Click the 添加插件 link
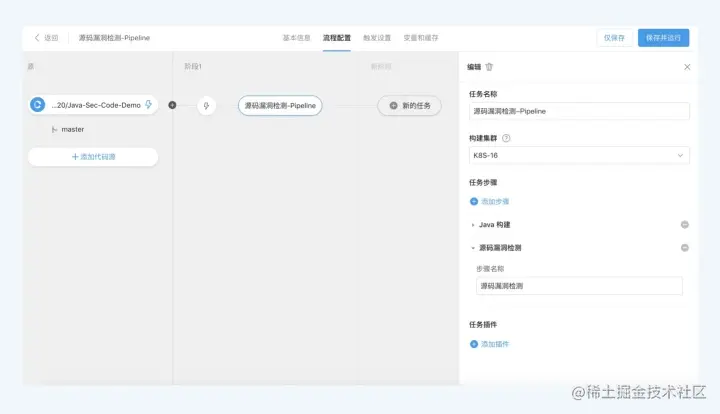 coord(495,344)
